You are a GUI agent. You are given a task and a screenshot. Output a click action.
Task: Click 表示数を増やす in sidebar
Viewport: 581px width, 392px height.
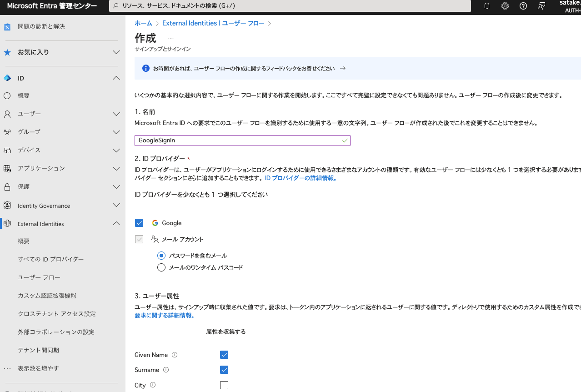coord(38,368)
